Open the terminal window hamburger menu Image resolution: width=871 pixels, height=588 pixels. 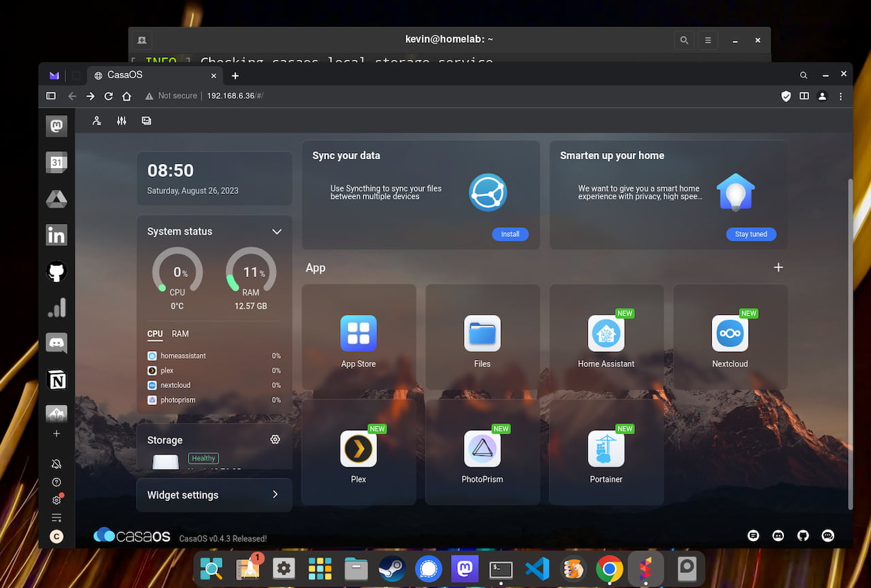tap(708, 40)
